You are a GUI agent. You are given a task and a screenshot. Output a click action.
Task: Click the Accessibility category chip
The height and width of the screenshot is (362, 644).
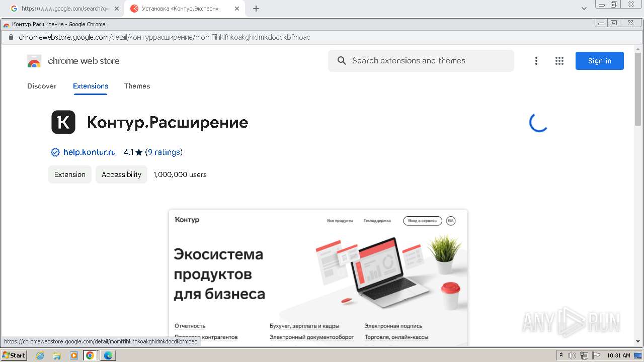tap(121, 174)
